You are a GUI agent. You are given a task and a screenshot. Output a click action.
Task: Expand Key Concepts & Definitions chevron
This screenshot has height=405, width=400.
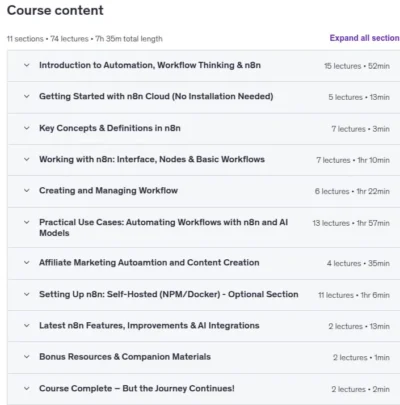(x=27, y=128)
